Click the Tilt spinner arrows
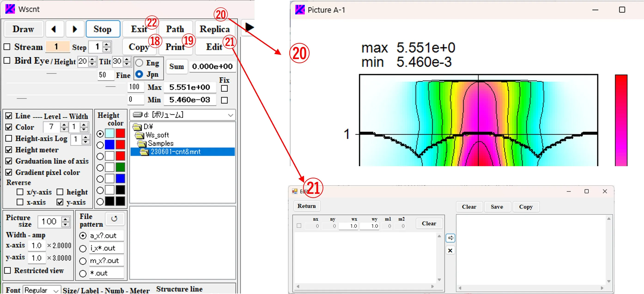Image resolution: width=644 pixels, height=294 pixels. (127, 61)
